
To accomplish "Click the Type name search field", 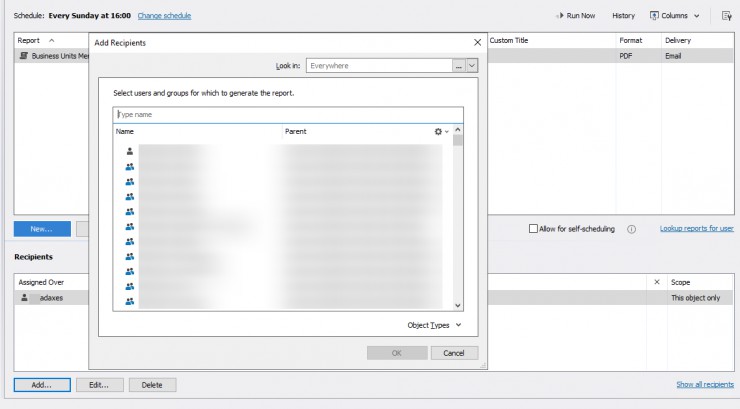I will tap(288, 114).
